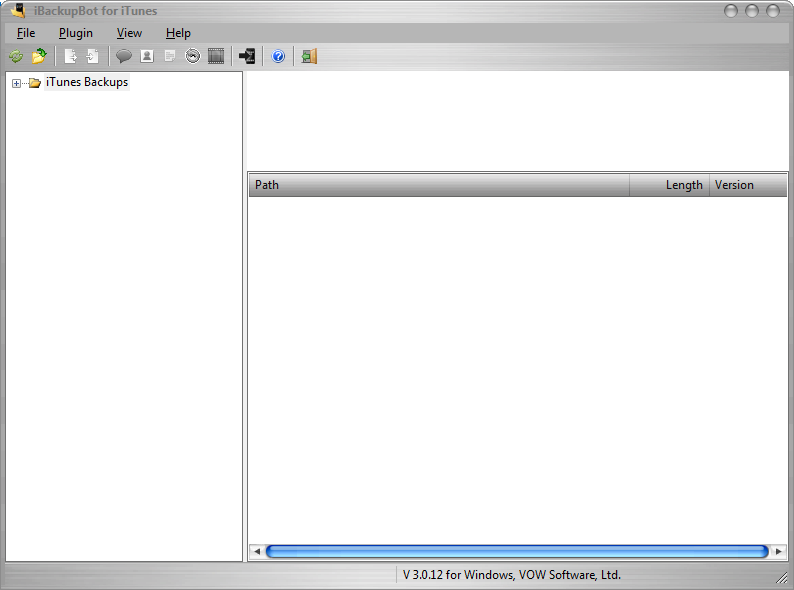
Task: Expand the iTunes Backups tree node
Action: click(x=16, y=83)
